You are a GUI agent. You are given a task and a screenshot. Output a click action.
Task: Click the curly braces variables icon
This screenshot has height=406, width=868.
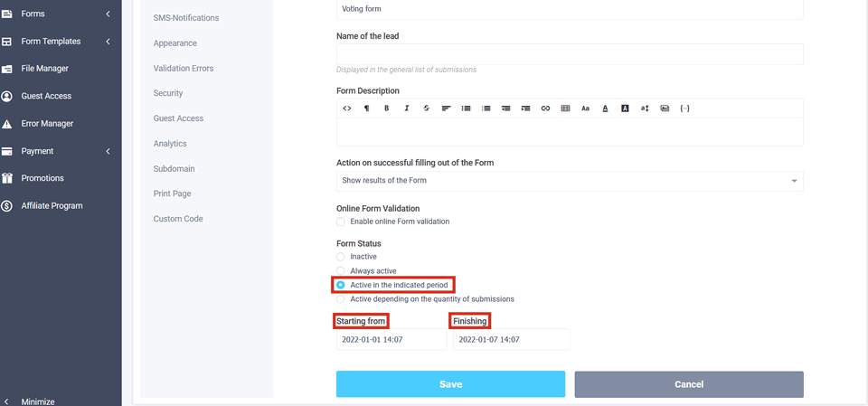tap(684, 109)
